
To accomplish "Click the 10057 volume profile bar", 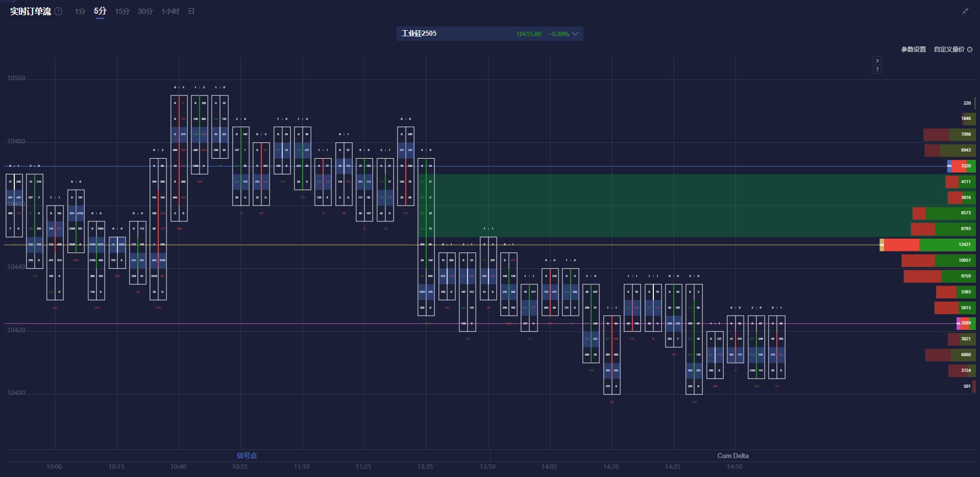I will coord(938,261).
